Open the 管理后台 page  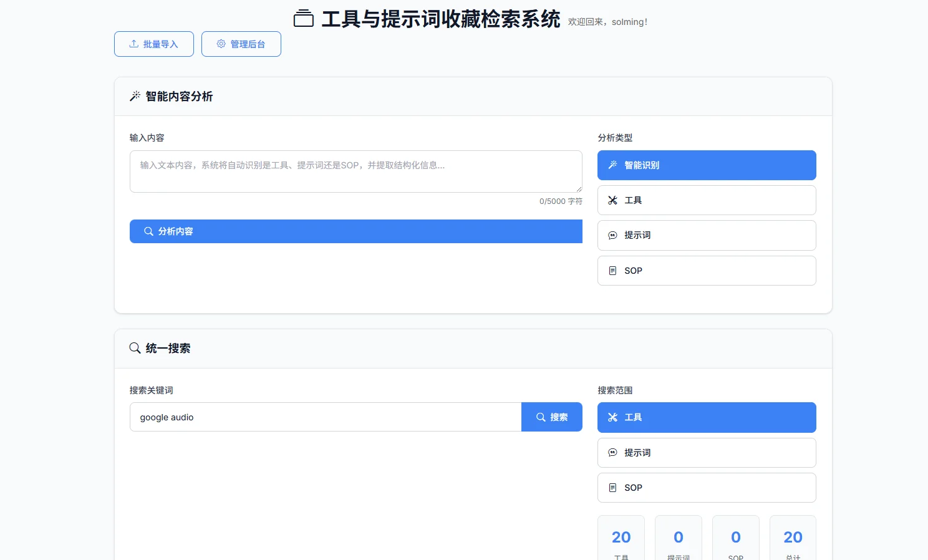click(241, 44)
